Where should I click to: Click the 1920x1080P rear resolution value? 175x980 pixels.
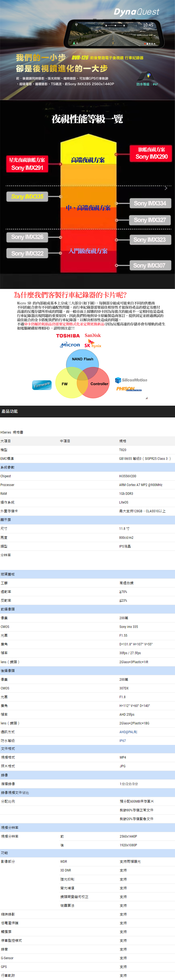[x=128, y=845]
